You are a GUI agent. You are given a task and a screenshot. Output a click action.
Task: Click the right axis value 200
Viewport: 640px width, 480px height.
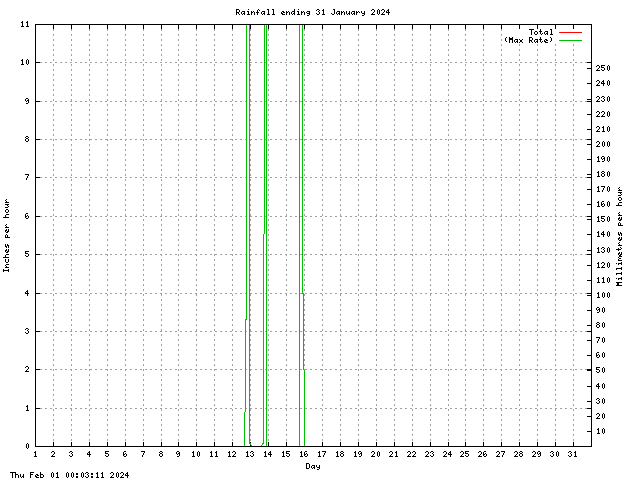coord(603,144)
